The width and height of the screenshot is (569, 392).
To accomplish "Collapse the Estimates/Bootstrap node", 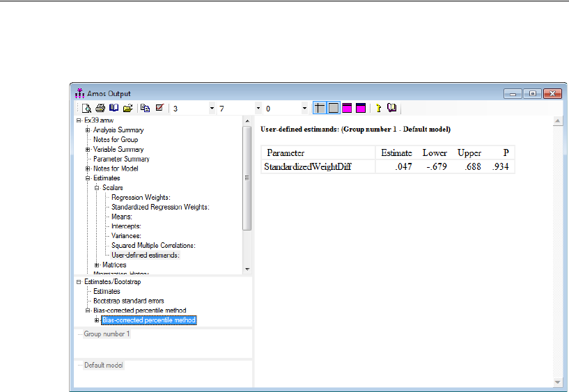I will (79, 282).
